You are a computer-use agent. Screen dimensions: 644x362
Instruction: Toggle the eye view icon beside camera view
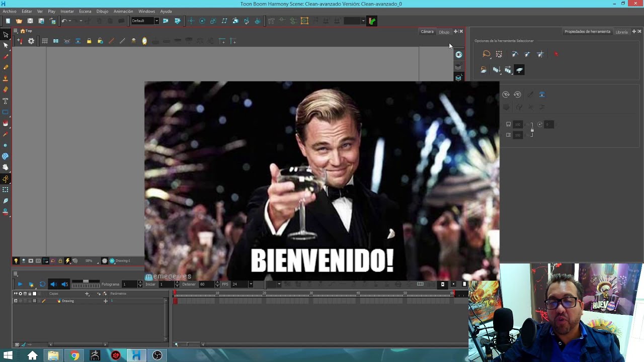point(458,54)
